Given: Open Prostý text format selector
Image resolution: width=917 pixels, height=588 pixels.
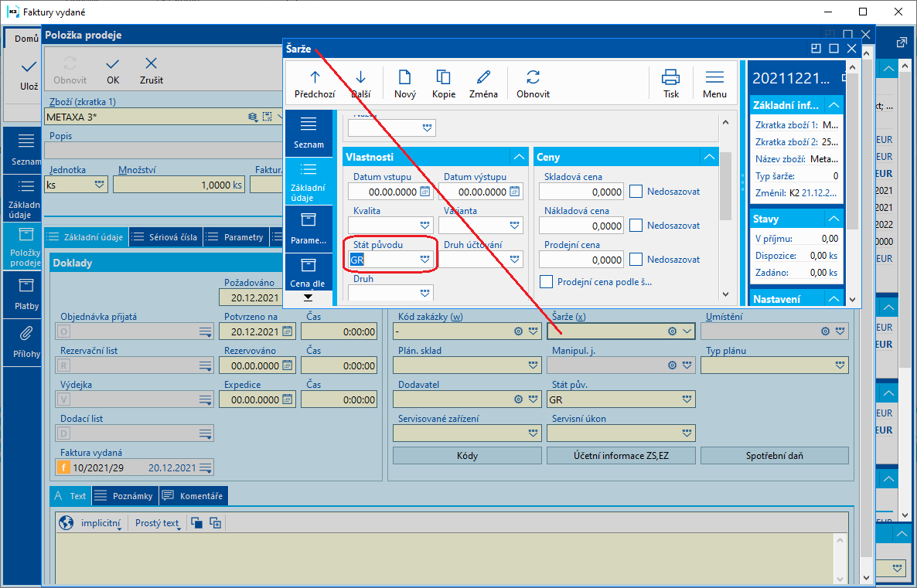Looking at the screenshot, I should point(157,523).
